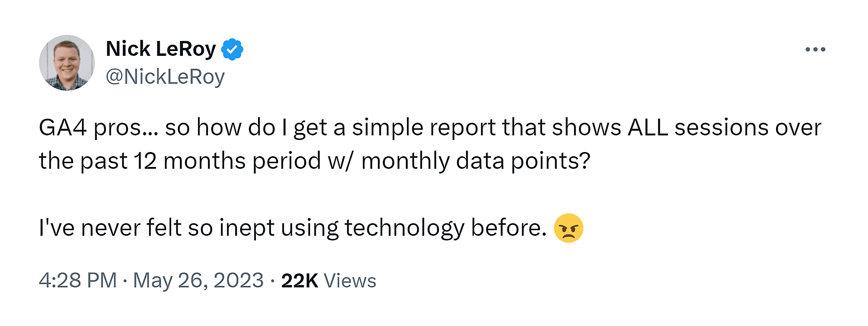This screenshot has height=326, width=868.
Task: Click the @NickLeRoy handle
Action: 165,77
